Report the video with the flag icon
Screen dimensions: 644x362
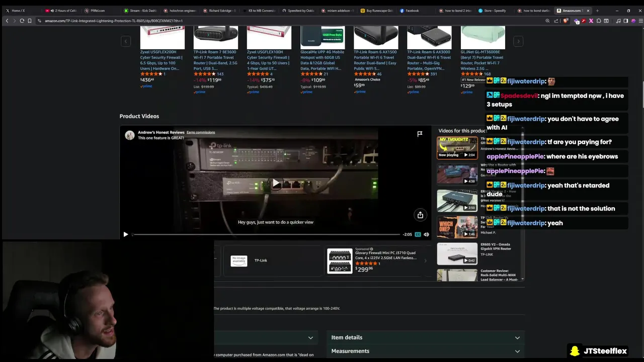point(420,134)
